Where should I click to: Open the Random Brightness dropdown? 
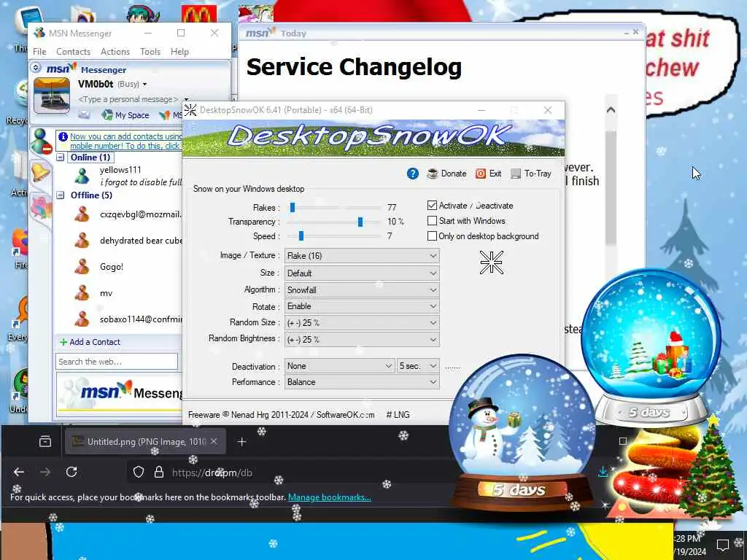(362, 340)
